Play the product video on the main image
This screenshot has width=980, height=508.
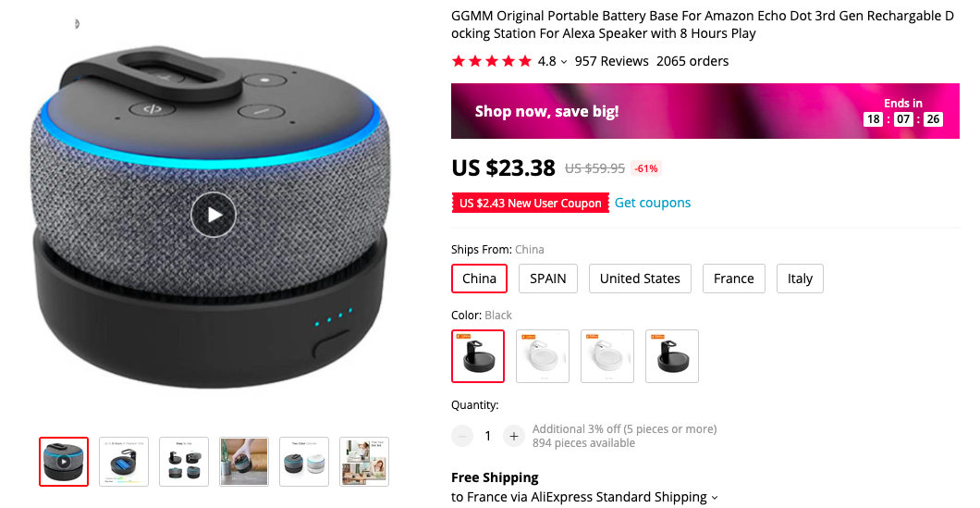pyautogui.click(x=214, y=215)
